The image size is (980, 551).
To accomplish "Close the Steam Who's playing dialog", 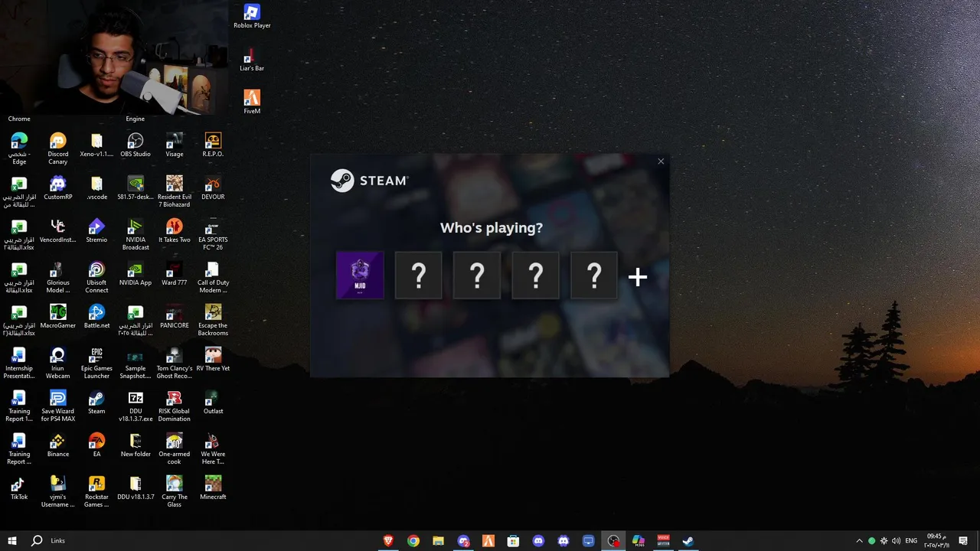I will click(661, 161).
